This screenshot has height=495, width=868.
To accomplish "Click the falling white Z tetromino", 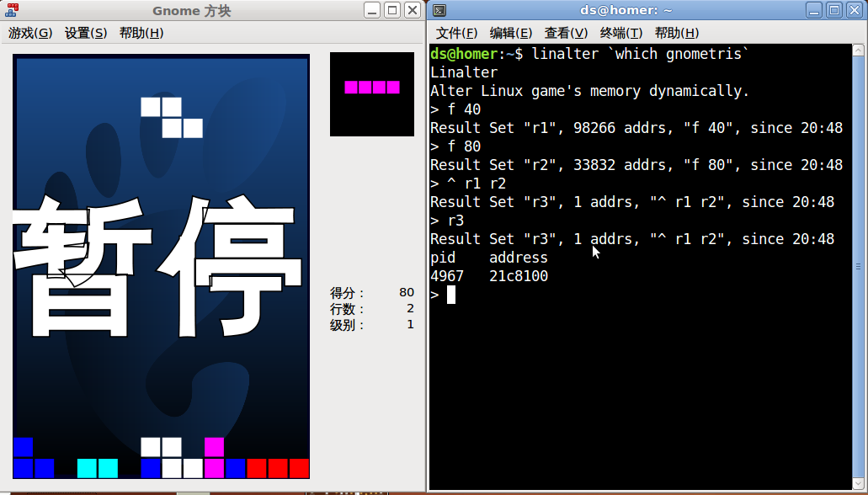I will (172, 117).
